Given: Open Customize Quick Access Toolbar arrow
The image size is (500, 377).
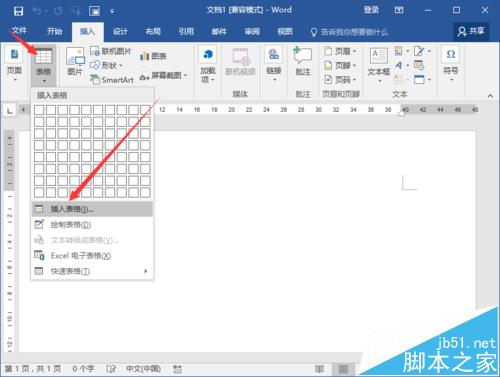Looking at the screenshot, I should [x=112, y=12].
